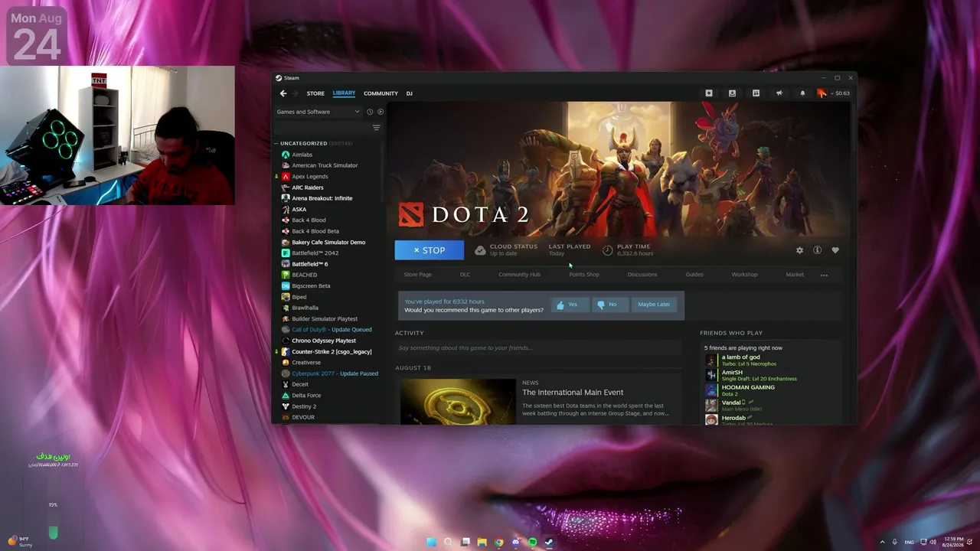Focus the library search field

click(322, 128)
